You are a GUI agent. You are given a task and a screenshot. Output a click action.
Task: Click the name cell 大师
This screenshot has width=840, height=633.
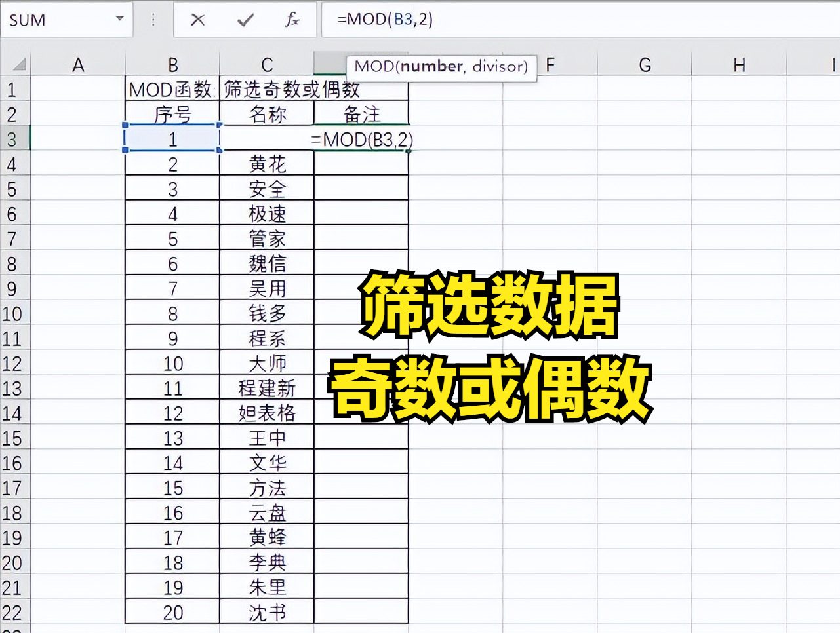click(267, 363)
